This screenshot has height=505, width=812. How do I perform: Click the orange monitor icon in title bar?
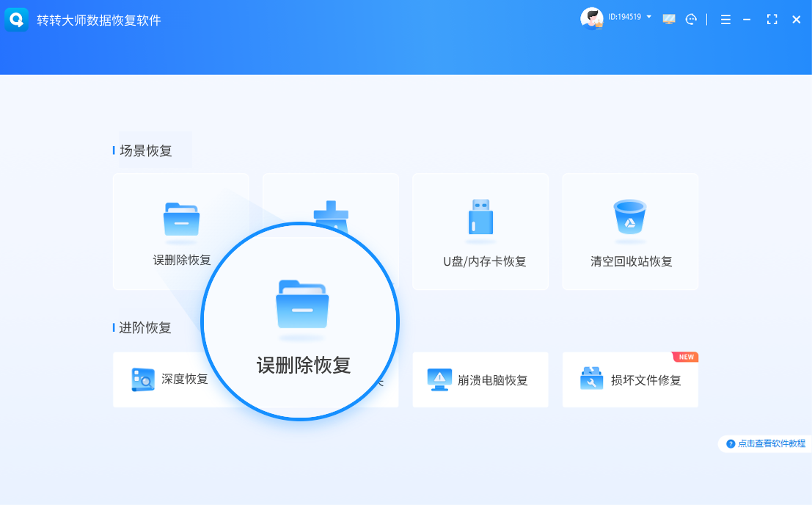pyautogui.click(x=669, y=20)
